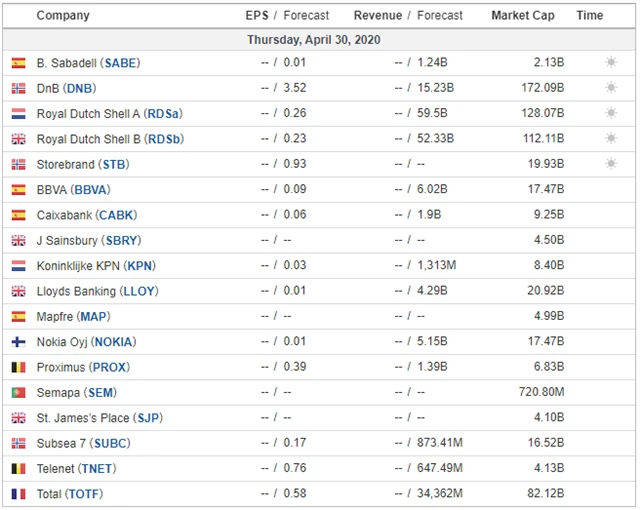640x510 pixels.
Task: Click the Time column header
Action: pos(590,16)
